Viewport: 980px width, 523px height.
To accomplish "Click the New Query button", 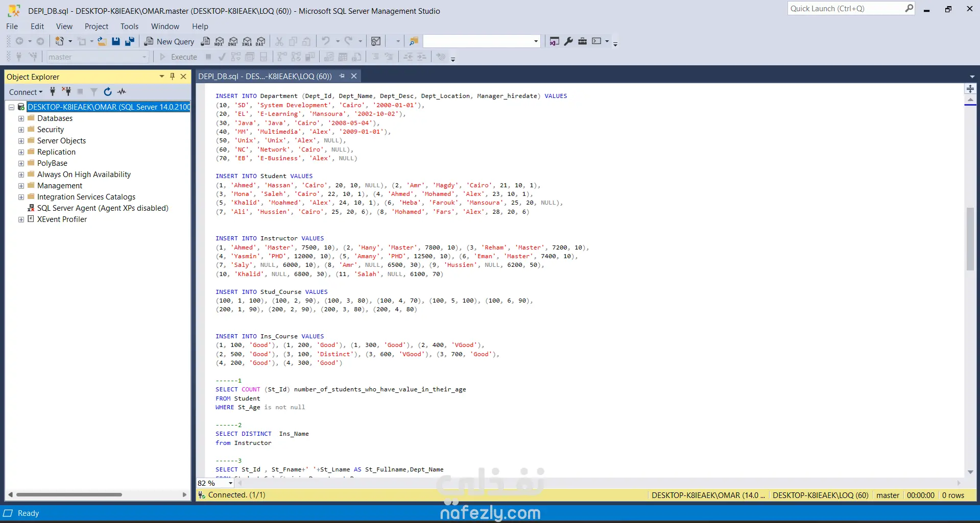I will pyautogui.click(x=169, y=41).
